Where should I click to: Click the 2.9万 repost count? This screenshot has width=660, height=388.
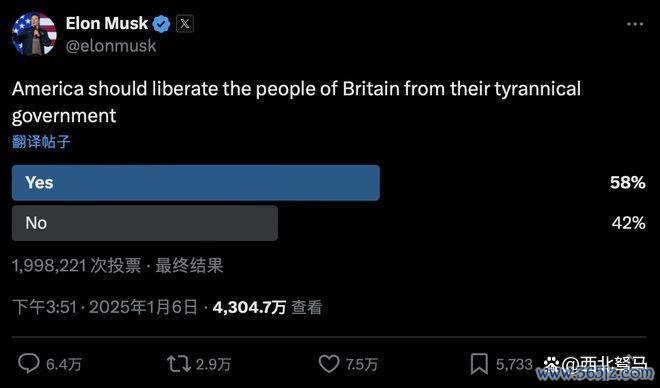point(213,364)
